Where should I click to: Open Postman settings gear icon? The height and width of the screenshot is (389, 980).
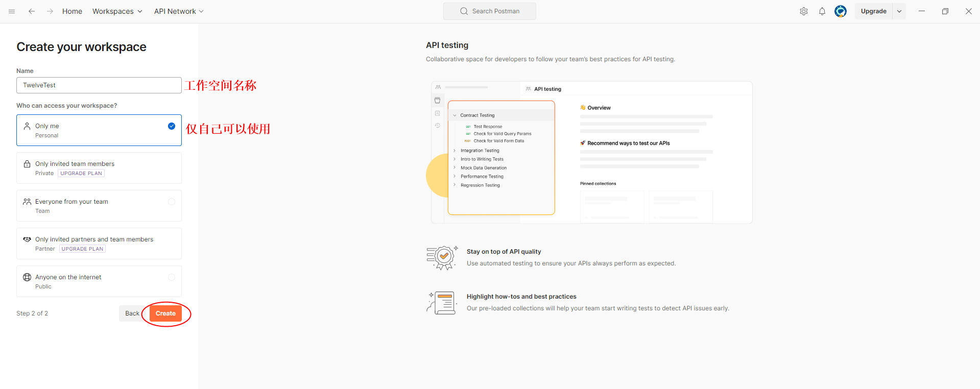(x=804, y=11)
